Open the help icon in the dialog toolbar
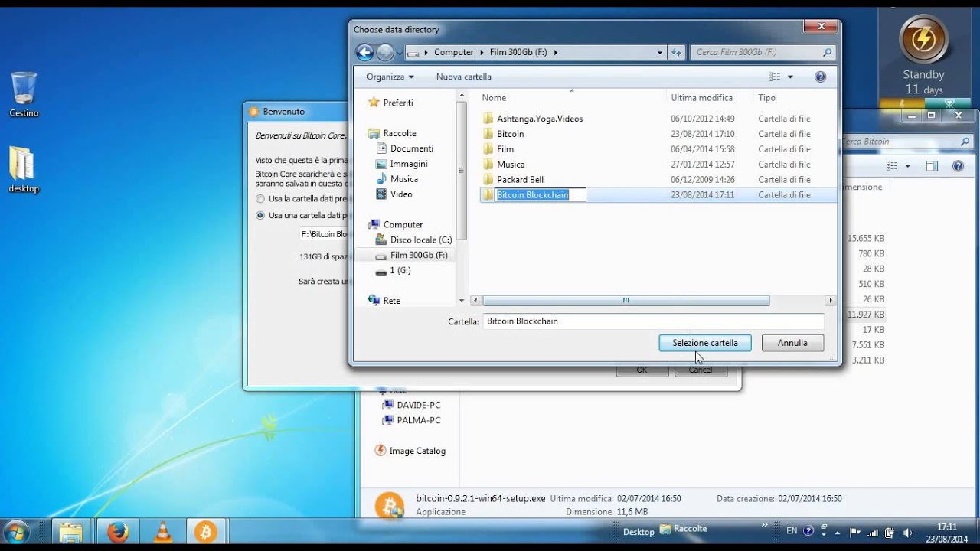 (820, 77)
